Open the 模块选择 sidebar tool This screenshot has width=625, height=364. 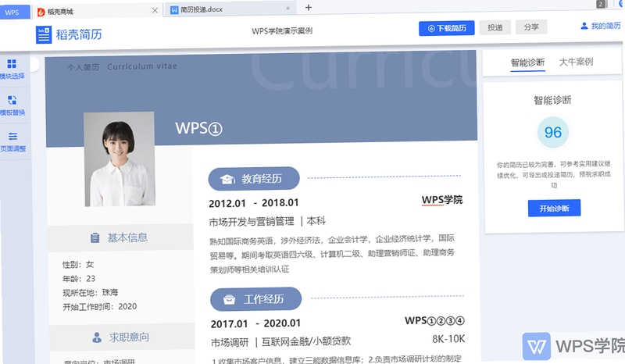12,70
